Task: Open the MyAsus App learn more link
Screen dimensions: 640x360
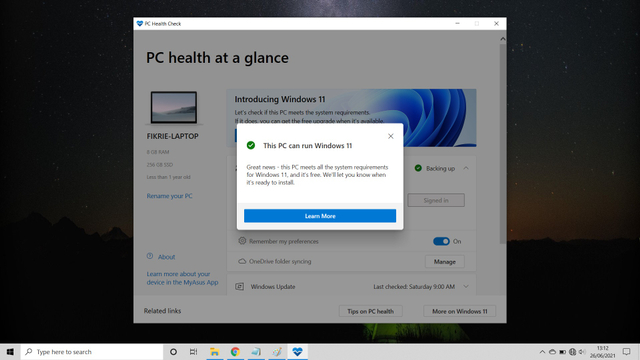Action: 182,278
